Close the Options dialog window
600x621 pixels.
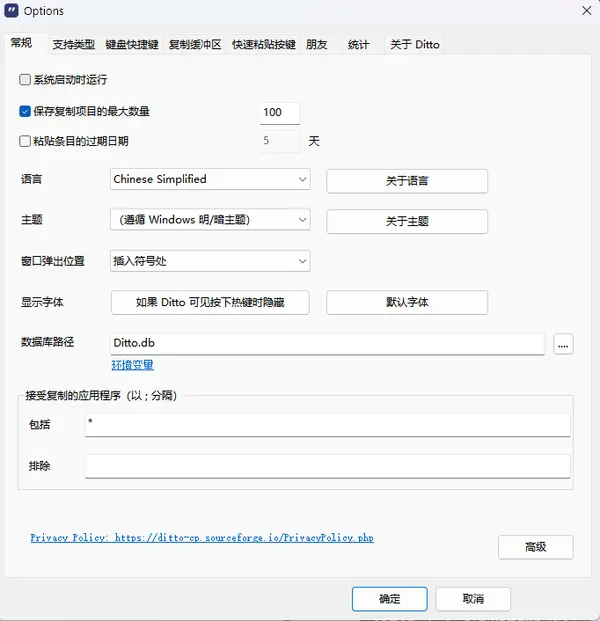(584, 11)
